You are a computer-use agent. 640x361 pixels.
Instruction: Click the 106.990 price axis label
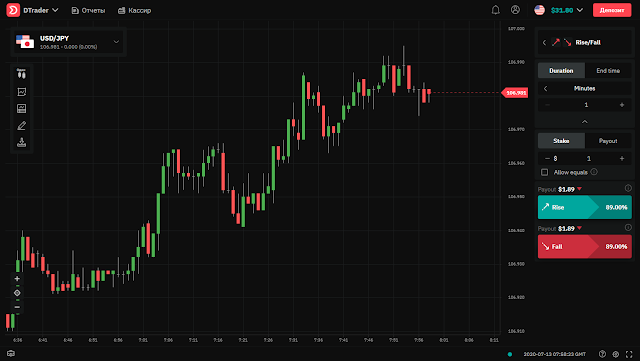pyautogui.click(x=516, y=62)
